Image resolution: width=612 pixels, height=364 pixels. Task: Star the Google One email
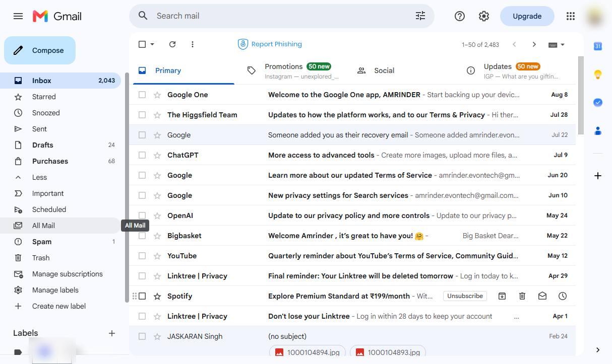click(157, 95)
